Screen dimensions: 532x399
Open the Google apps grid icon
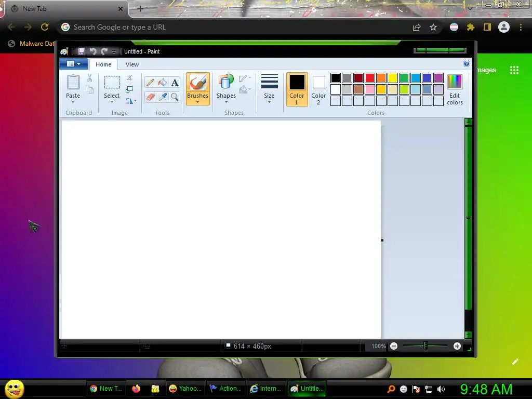click(x=514, y=70)
